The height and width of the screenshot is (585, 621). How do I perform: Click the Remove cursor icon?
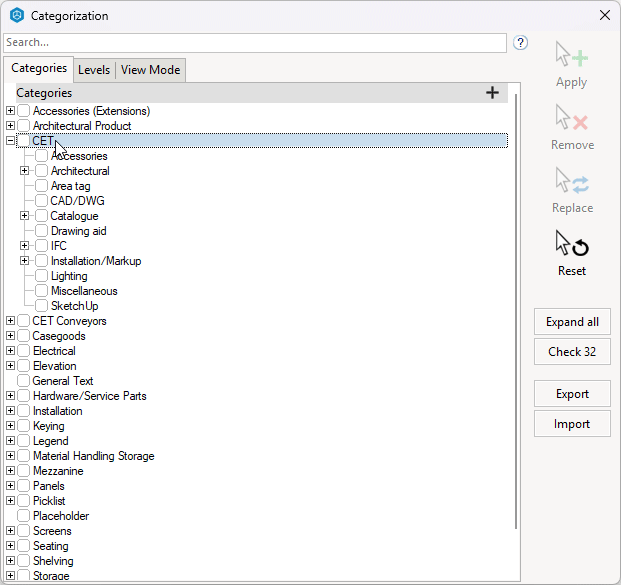coord(571,117)
